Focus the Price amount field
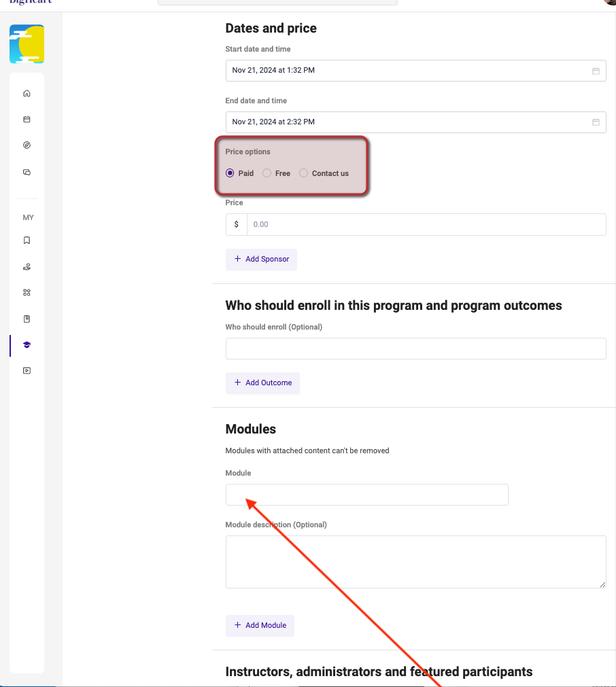Image resolution: width=616 pixels, height=687 pixels. point(426,224)
